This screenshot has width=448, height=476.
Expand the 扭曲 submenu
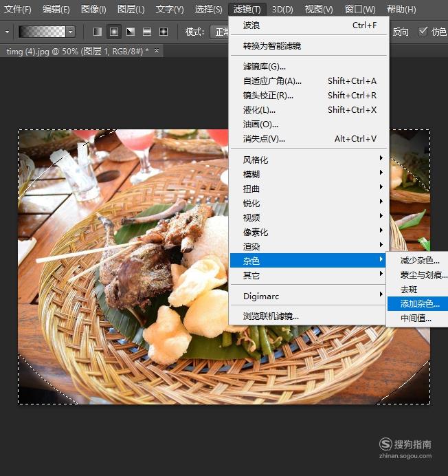[x=309, y=189]
